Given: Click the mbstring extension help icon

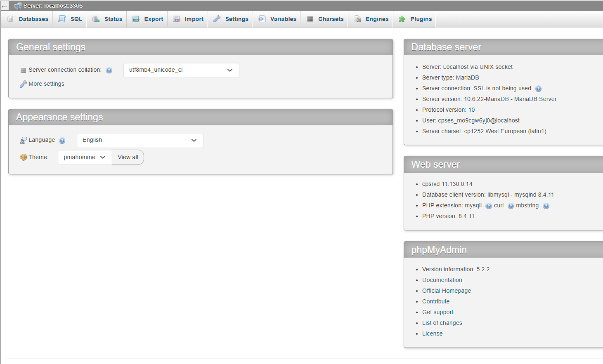Looking at the screenshot, I should [546, 206].
